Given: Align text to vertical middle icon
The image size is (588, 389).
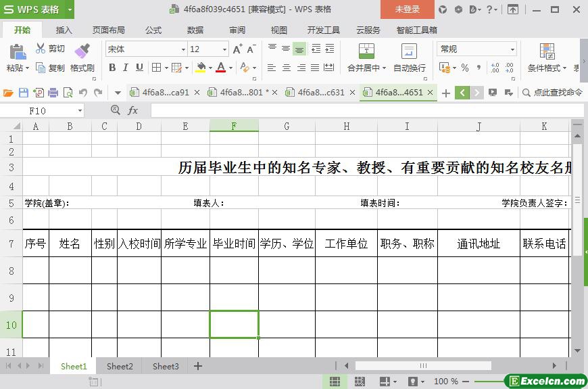Looking at the screenshot, I should 286,49.
